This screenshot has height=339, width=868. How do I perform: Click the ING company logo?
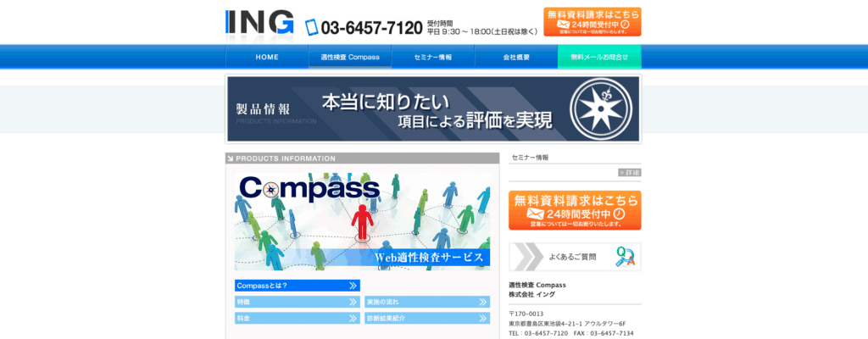click(x=259, y=24)
